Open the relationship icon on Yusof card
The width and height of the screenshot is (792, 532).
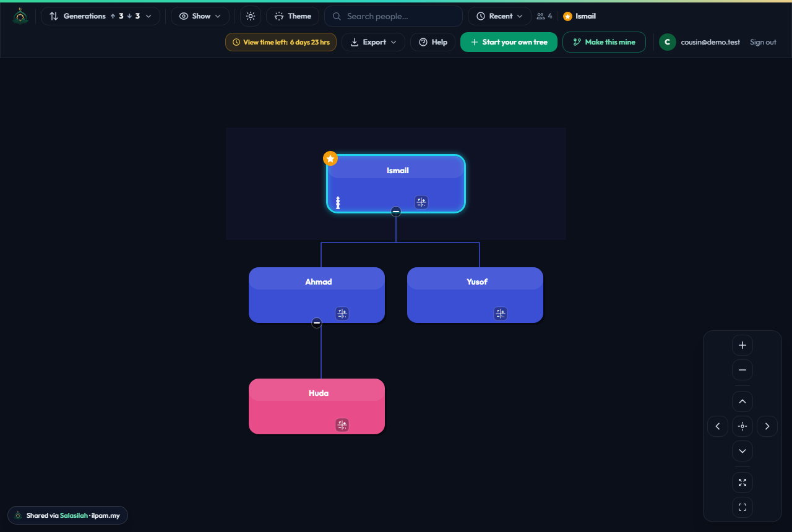pos(501,314)
